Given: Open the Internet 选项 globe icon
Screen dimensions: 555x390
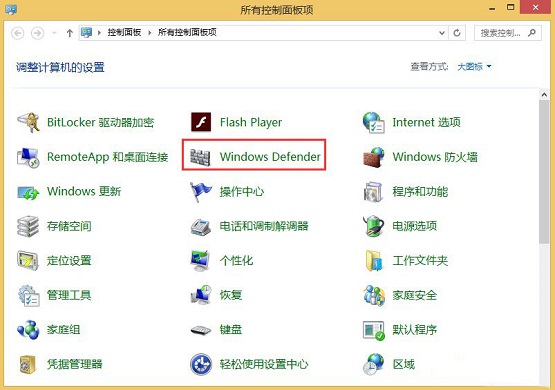Looking at the screenshot, I should pos(374,122).
